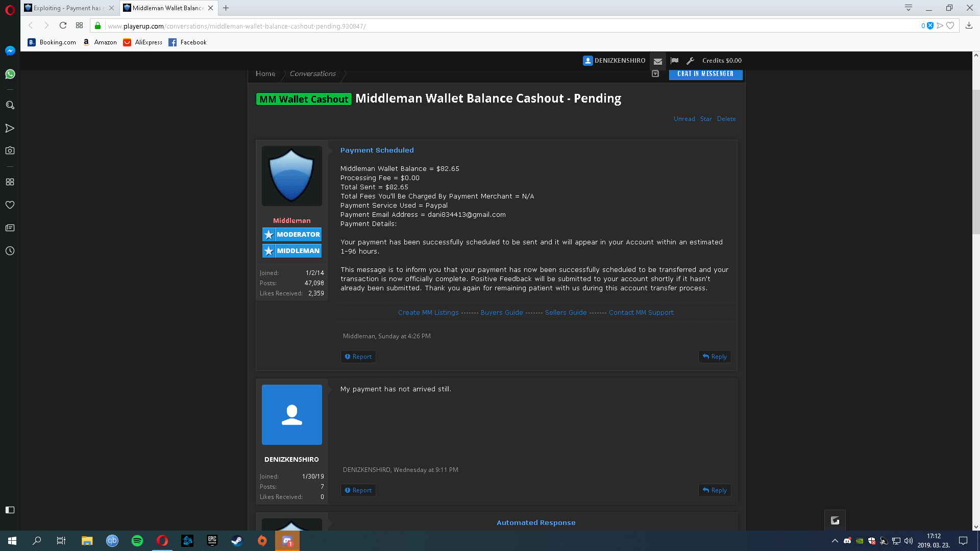
Task: Toggle bookmark heart in address bar
Action: click(x=950, y=26)
